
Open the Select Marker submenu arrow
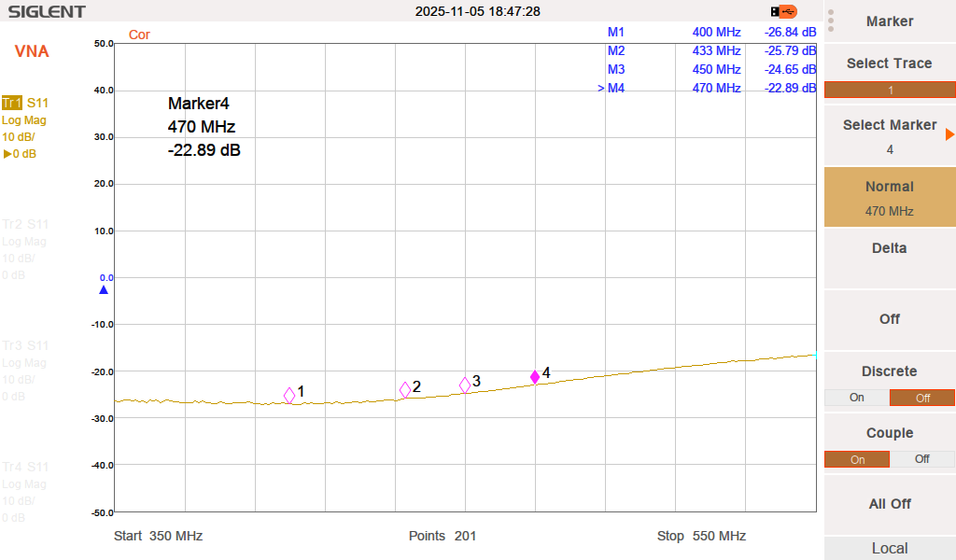tap(949, 134)
